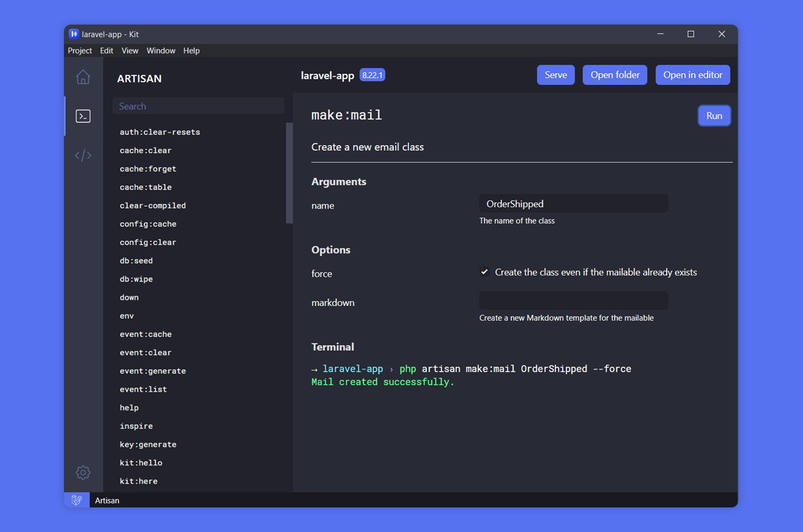This screenshot has height=532, width=803.
Task: Click Artisan label in status bar
Action: pos(107,500)
